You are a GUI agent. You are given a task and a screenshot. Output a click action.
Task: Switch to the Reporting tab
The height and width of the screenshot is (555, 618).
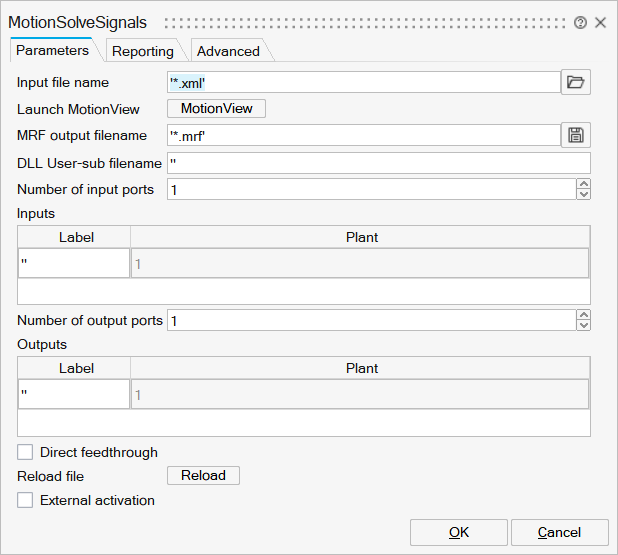[142, 51]
